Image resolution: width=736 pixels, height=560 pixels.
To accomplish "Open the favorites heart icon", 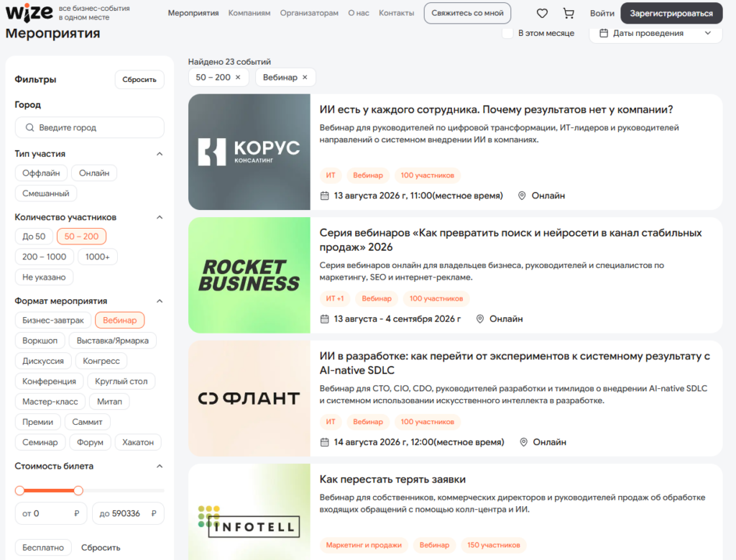I will [x=542, y=13].
